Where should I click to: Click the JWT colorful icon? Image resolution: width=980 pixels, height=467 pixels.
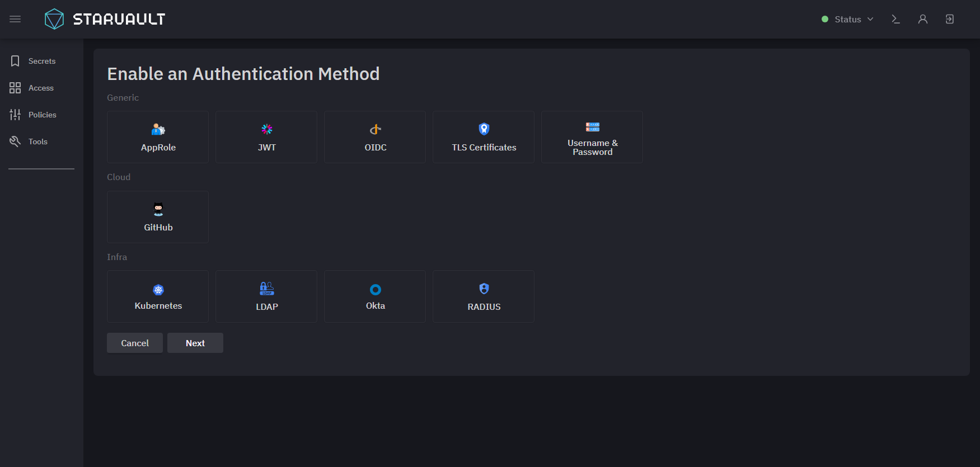click(267, 129)
